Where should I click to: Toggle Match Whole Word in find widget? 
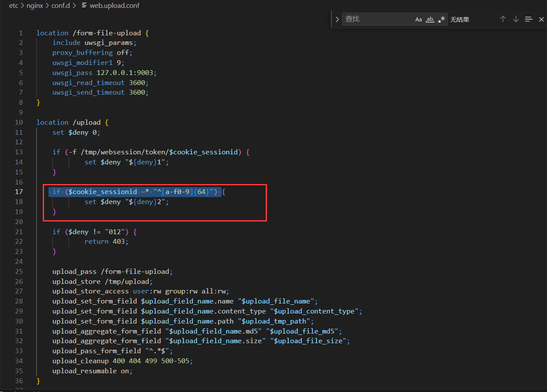[430, 19]
